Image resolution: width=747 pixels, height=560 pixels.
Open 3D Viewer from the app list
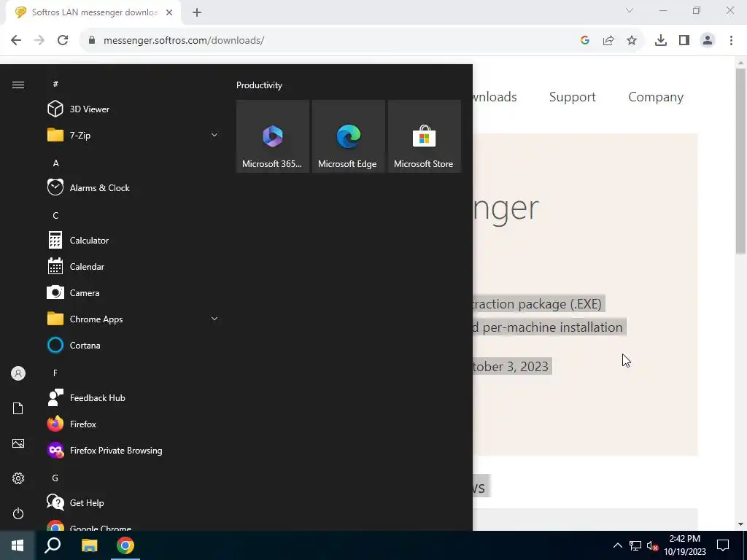(x=133, y=109)
